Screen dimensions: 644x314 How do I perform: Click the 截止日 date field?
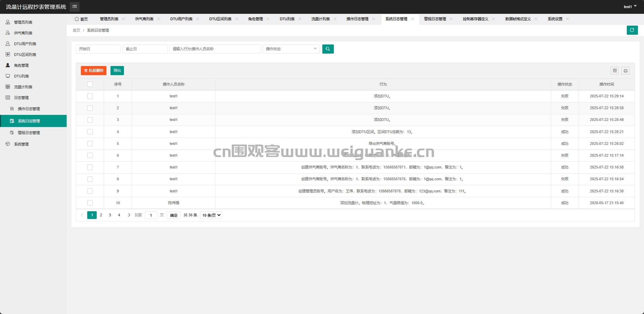pos(145,49)
